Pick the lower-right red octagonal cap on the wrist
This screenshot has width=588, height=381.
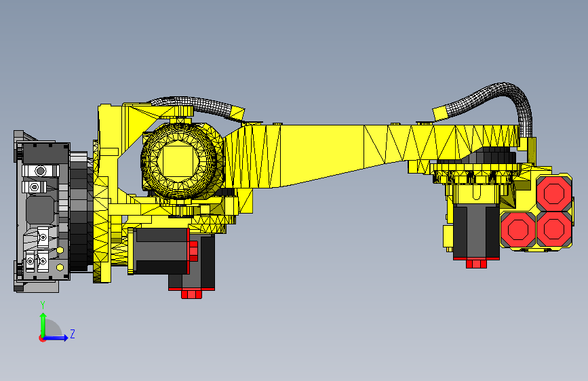553,229
